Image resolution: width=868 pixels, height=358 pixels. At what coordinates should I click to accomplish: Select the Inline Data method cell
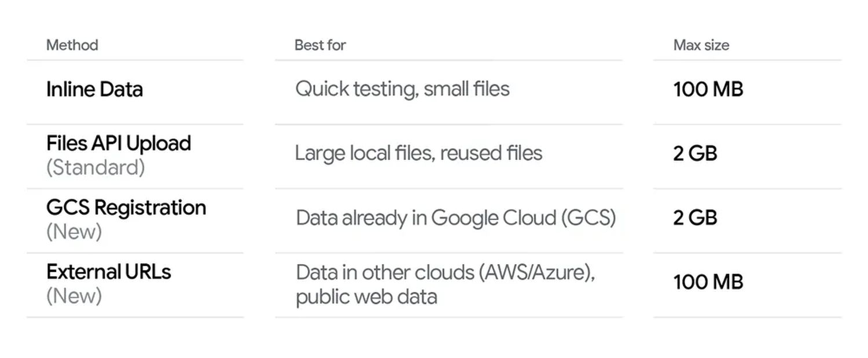click(x=94, y=89)
